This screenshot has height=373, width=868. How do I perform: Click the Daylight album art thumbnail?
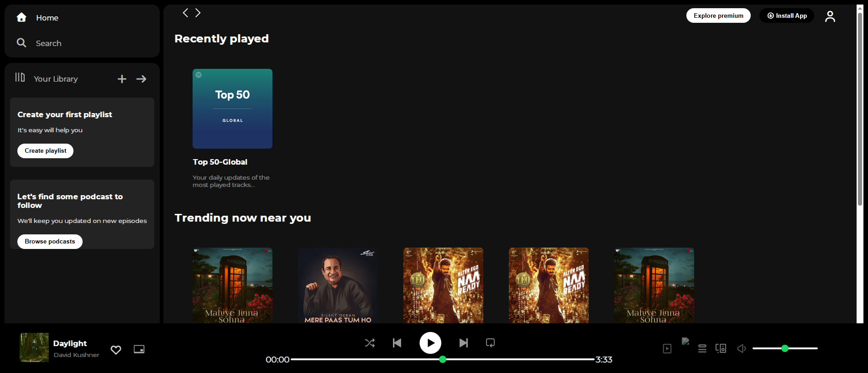34,347
